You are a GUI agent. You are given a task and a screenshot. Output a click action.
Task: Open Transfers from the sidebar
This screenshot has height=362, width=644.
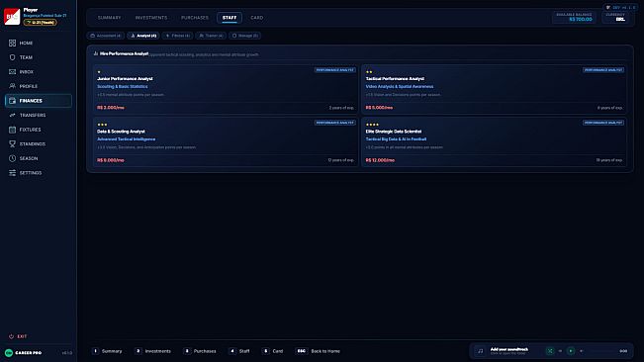39,116
